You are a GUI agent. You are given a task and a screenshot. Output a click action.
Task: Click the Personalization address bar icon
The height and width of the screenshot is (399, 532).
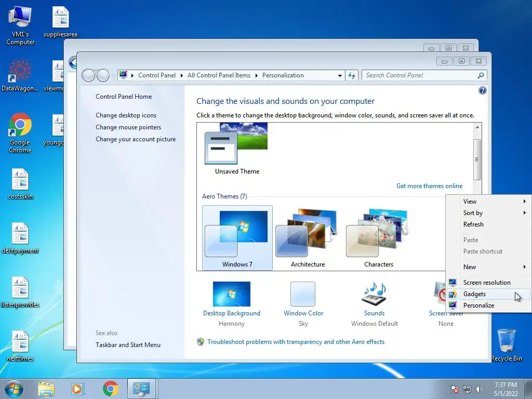point(123,75)
